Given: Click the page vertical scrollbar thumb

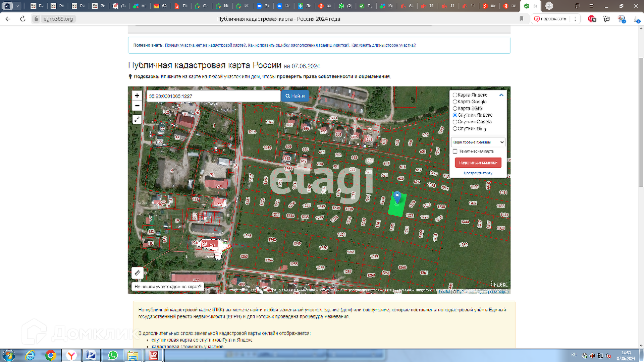Looking at the screenshot, I should (641, 122).
